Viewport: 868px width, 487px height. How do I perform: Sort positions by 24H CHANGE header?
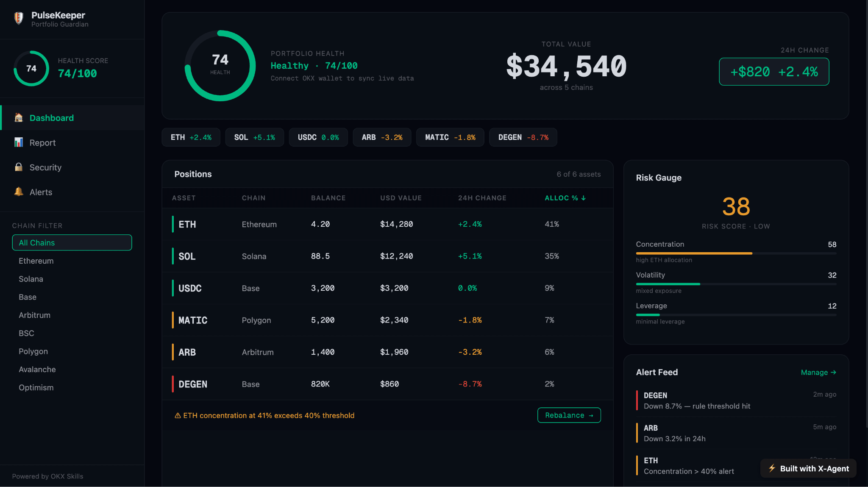[x=482, y=198]
